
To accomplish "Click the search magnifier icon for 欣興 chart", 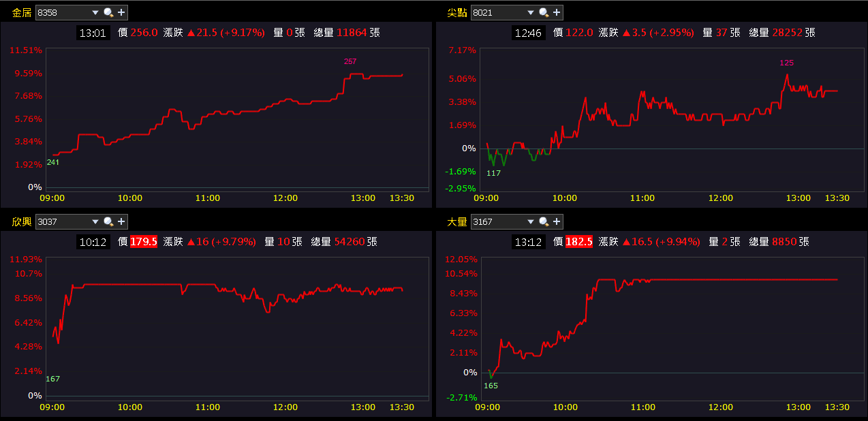I will click(x=108, y=221).
